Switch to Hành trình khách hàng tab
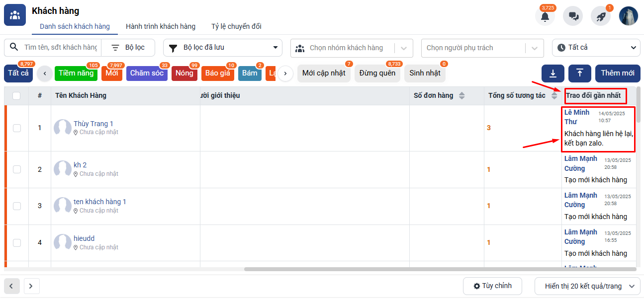Image resolution: width=644 pixels, height=299 pixels. [161, 26]
